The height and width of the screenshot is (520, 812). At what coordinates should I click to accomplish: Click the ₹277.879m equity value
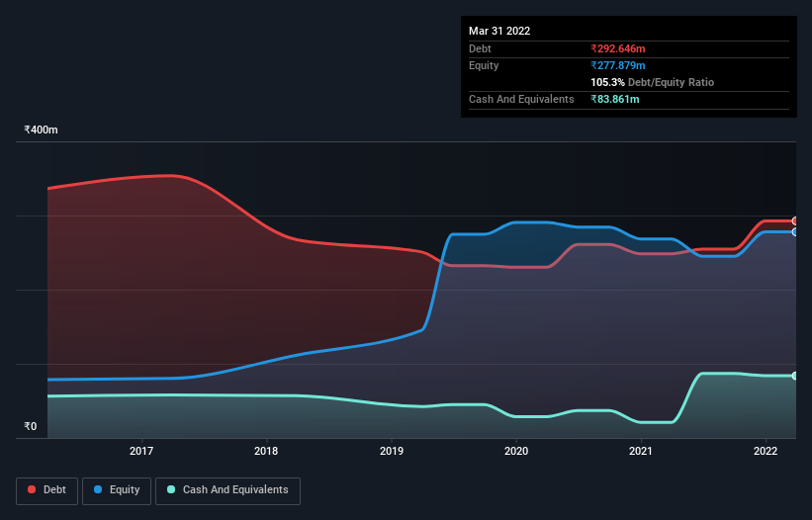click(618, 65)
